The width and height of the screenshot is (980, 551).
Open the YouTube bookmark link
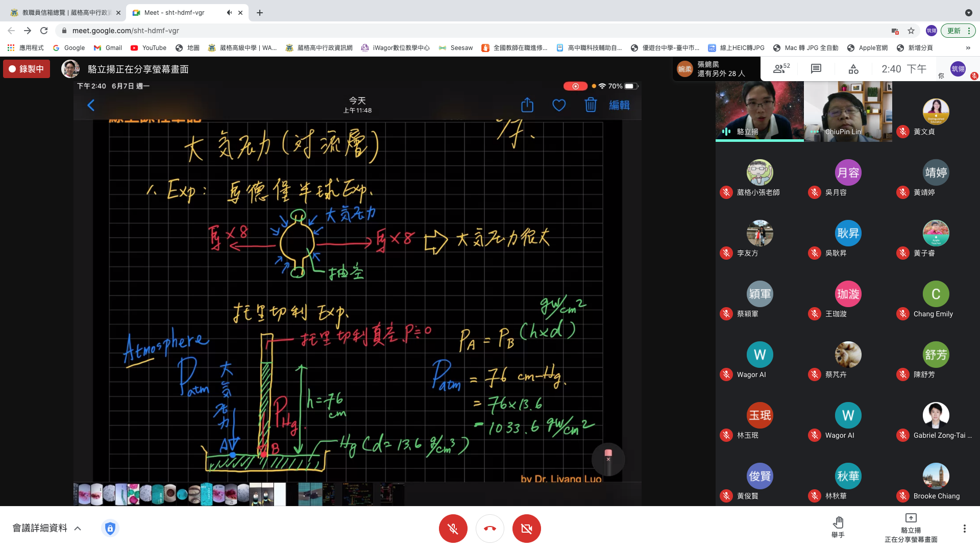(149, 48)
